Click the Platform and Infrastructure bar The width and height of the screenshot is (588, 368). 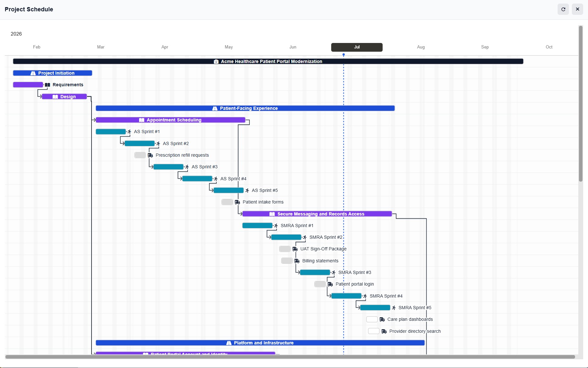pyautogui.click(x=260, y=343)
